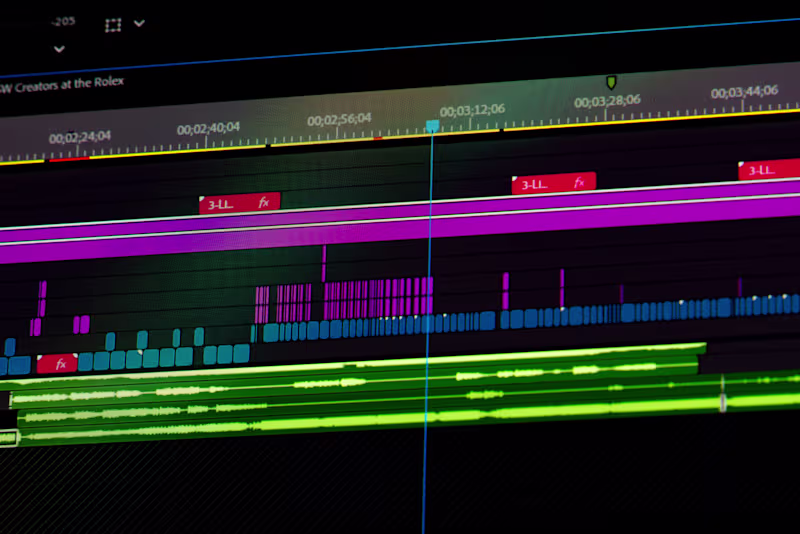Select the lower long purple clip
Viewport: 800px width, 534px height.
[400, 230]
